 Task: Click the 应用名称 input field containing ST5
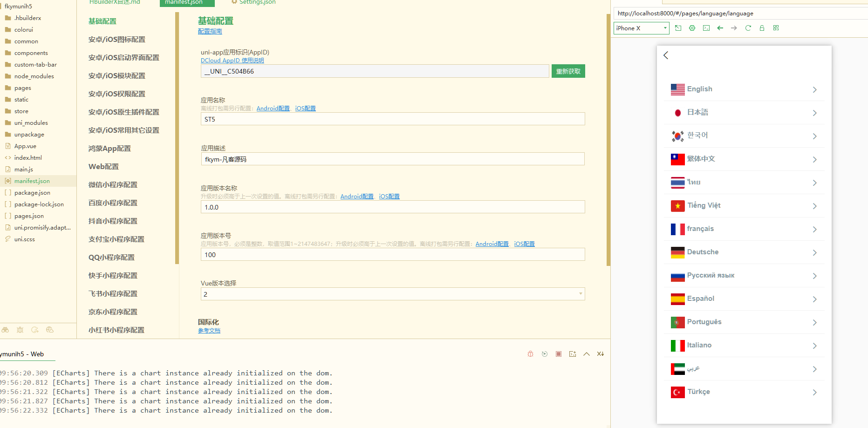coord(392,119)
